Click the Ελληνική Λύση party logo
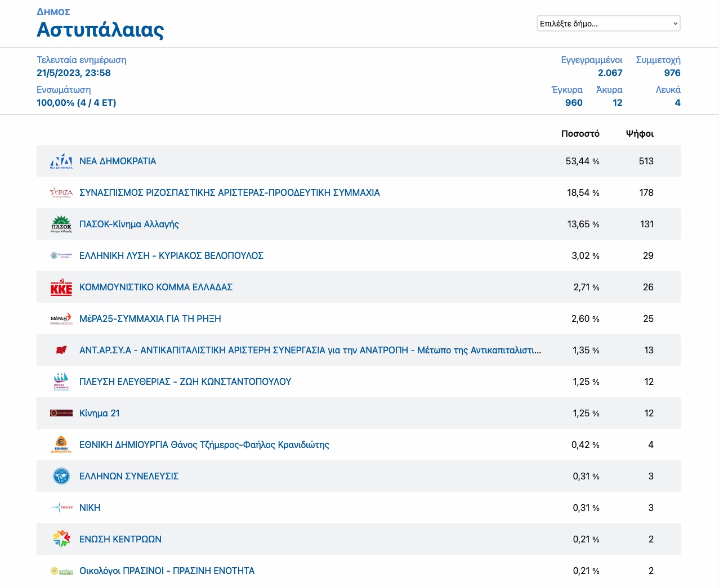This screenshot has height=588, width=719. coord(61,255)
